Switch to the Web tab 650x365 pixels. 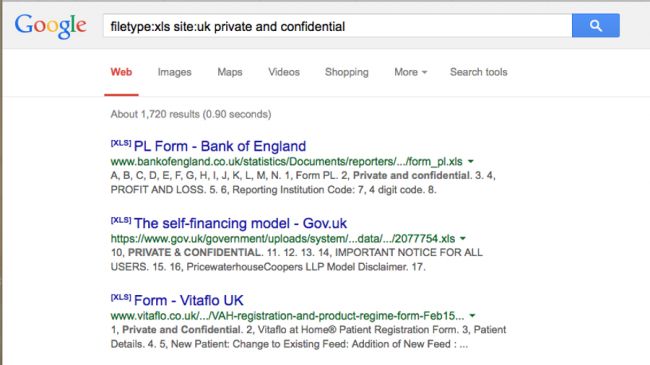tap(121, 72)
